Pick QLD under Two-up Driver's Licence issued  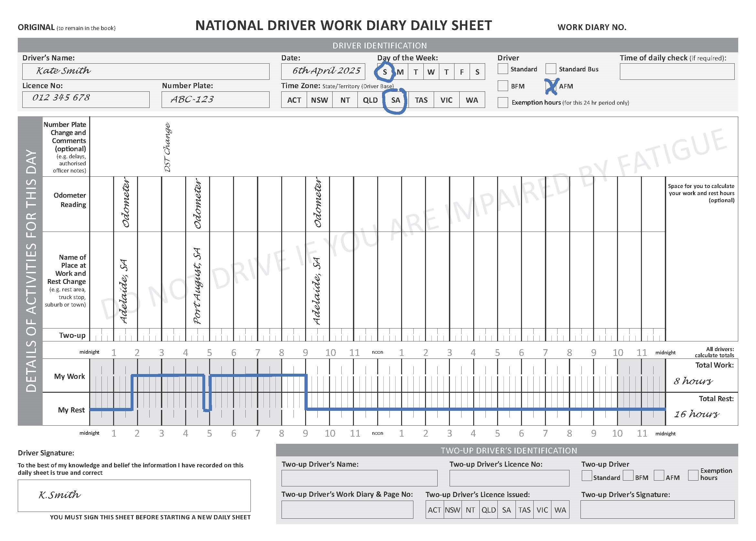[x=488, y=510]
